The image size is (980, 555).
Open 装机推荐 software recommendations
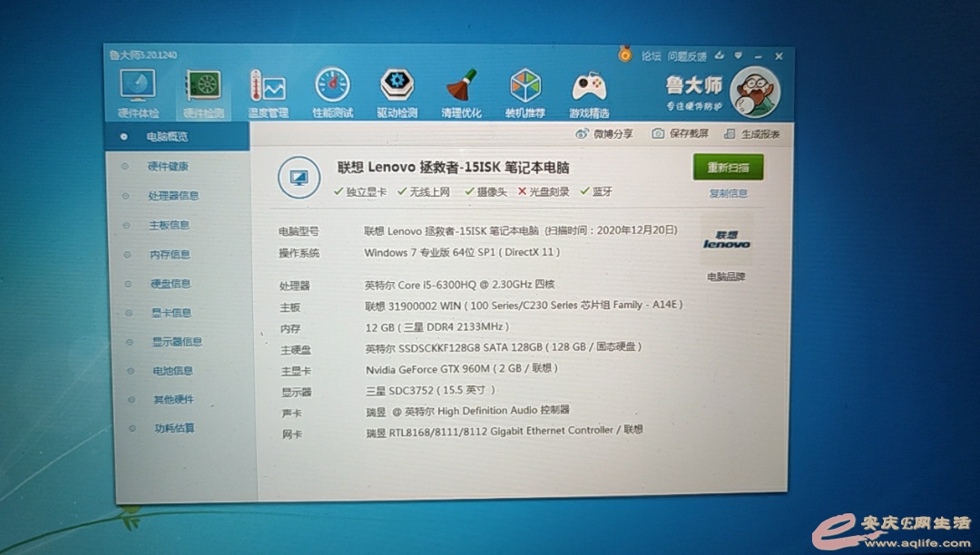(x=525, y=89)
